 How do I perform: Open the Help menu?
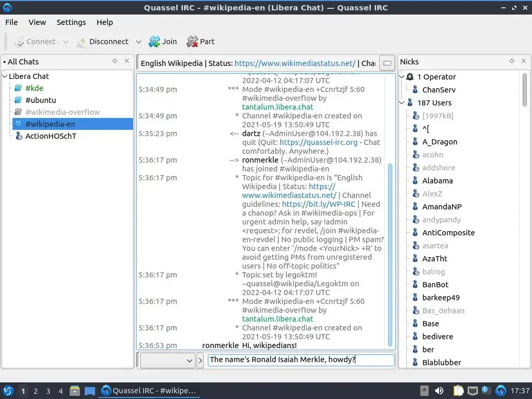104,22
